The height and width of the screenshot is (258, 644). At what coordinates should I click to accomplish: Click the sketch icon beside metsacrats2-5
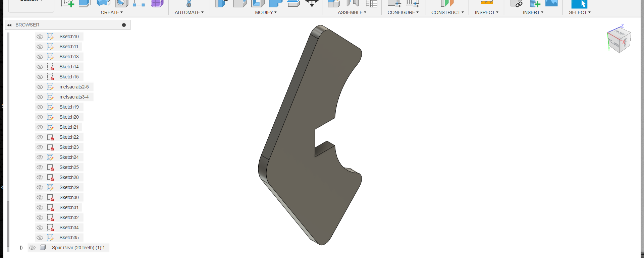click(50, 87)
